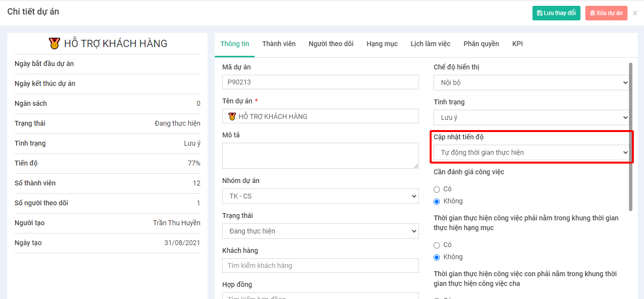Expand the Chế độ hiển thị dropdown
This screenshot has width=644, height=299.
coord(531,83)
